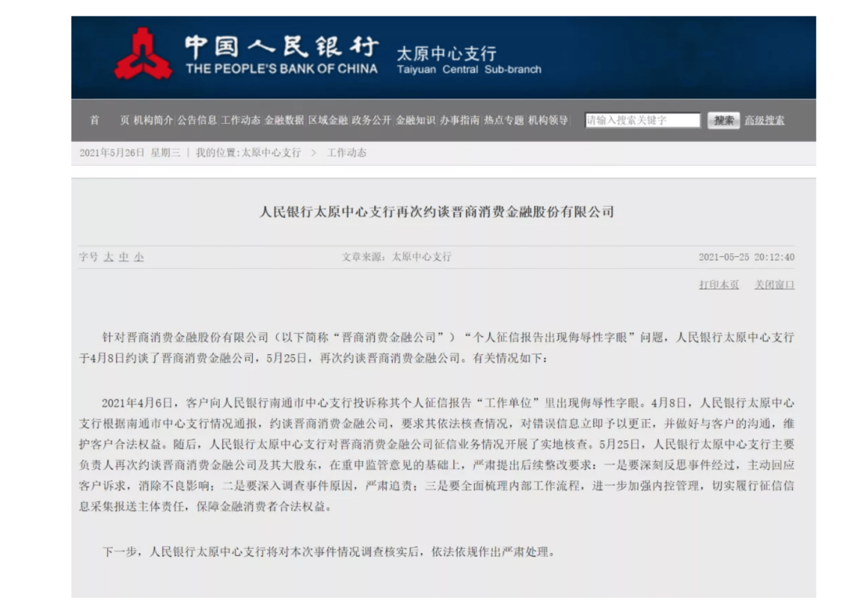Click the 关闭窗口 close window link
868x614 pixels.
775,285
